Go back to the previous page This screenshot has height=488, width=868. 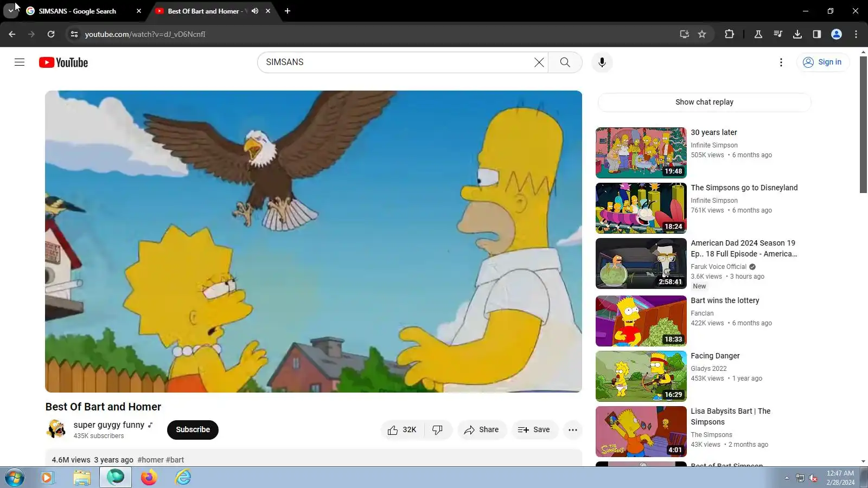[12, 34]
